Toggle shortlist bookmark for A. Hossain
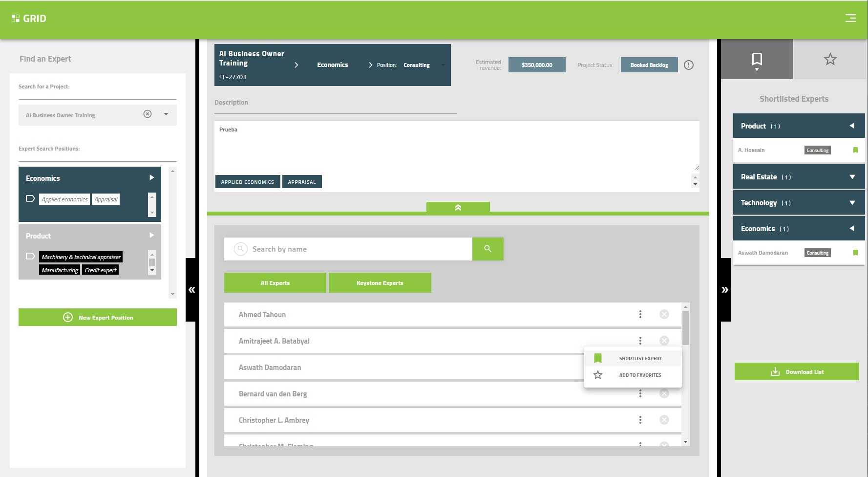Viewport: 868px width, 477px height. (855, 150)
